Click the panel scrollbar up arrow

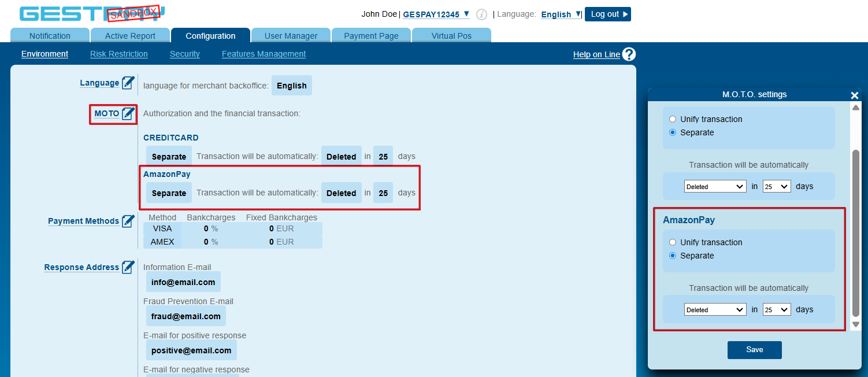(x=856, y=108)
